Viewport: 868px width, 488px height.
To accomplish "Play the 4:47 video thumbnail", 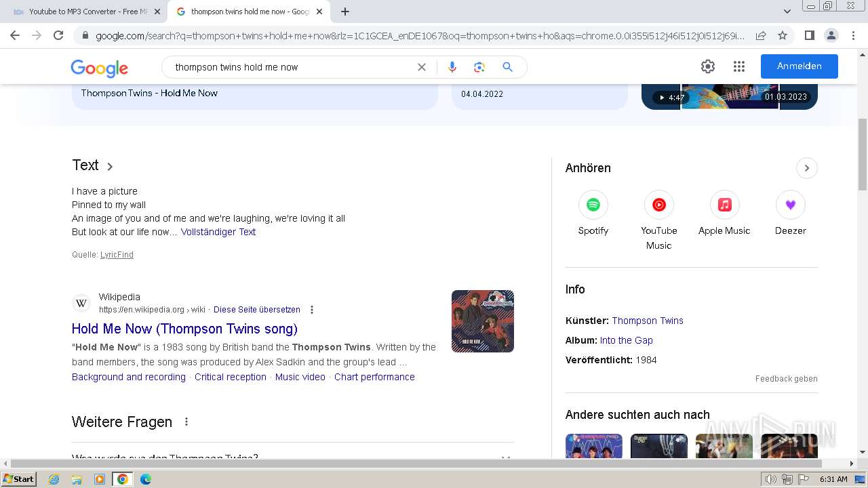I will coord(730,97).
